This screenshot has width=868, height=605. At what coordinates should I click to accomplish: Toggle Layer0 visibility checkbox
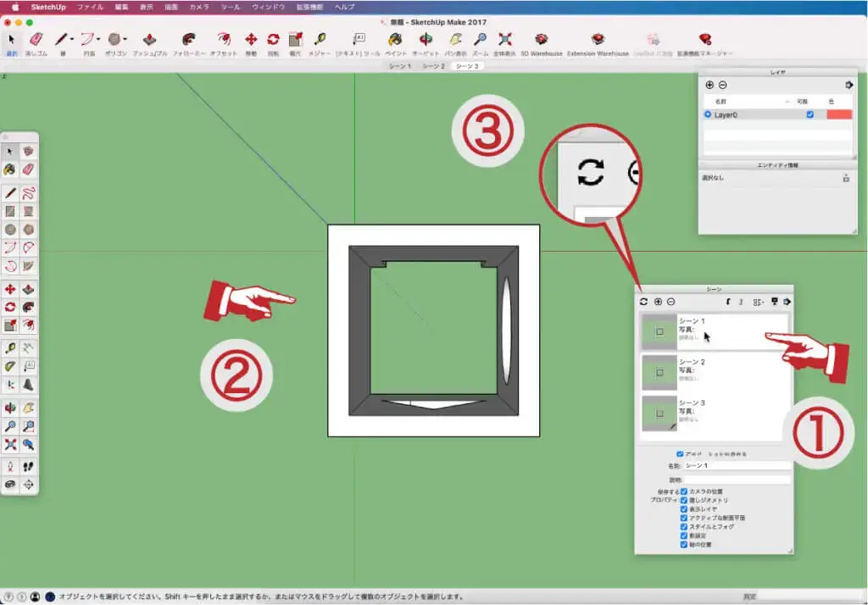(810, 114)
